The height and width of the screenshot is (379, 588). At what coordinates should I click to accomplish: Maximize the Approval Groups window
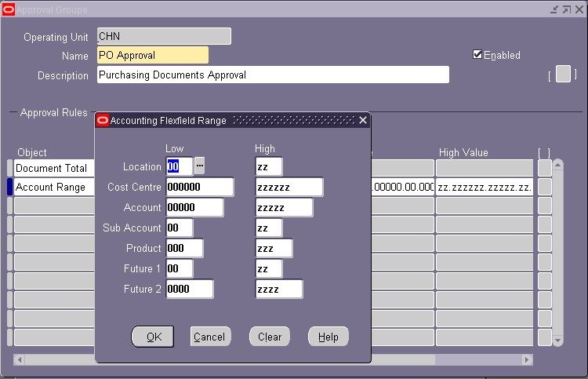(x=567, y=9)
